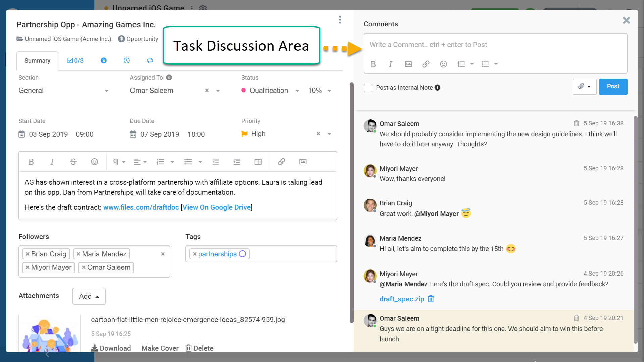Open the www.files.com/draftdoc link
The image size is (644, 362).
[141, 207]
